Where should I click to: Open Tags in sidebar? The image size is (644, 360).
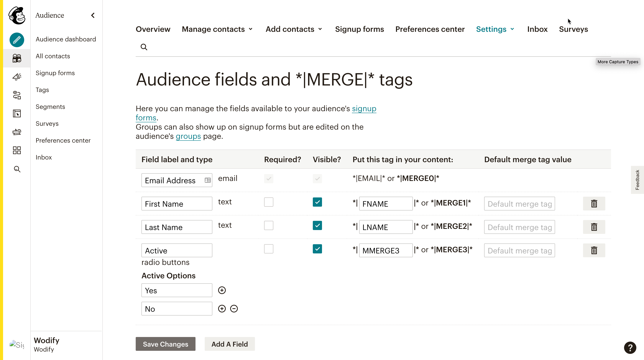point(42,90)
